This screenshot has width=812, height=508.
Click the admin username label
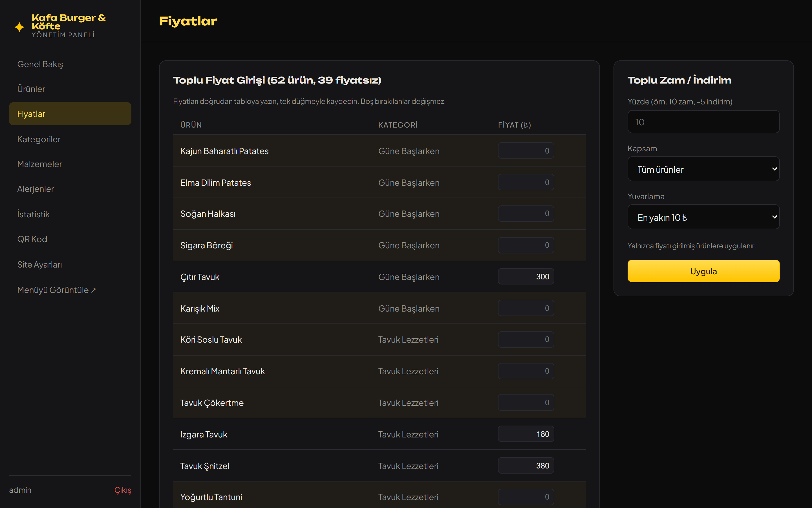20,490
